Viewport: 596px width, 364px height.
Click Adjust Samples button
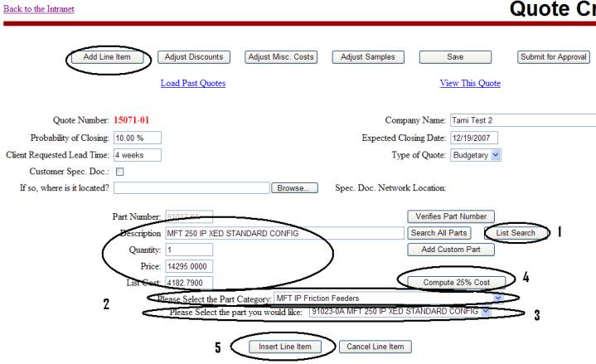(x=366, y=57)
